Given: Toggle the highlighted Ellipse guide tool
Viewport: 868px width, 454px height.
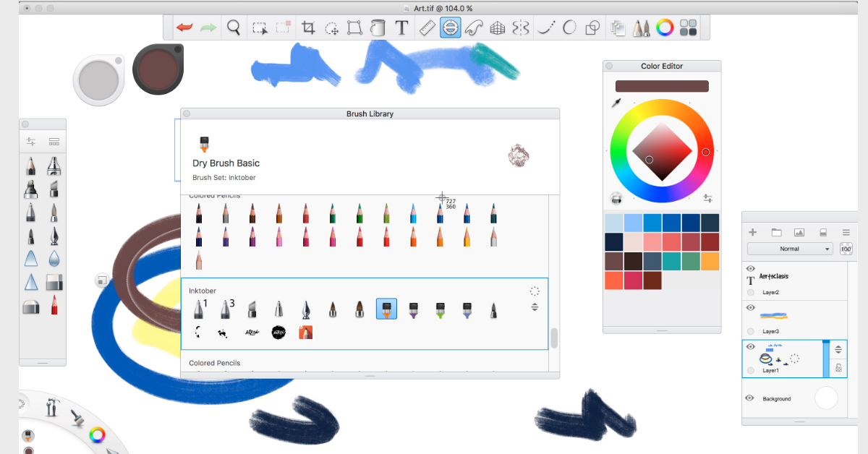Looking at the screenshot, I should point(451,28).
